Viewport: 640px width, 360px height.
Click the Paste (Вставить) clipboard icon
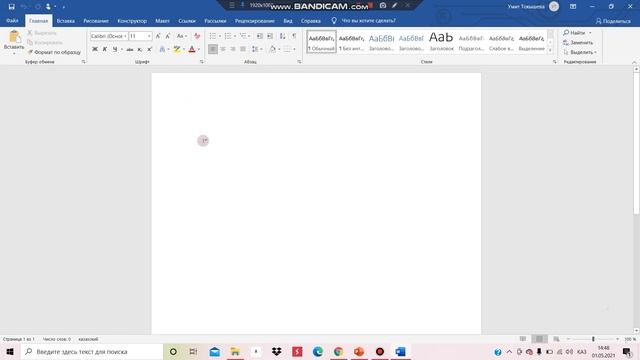pyautogui.click(x=14, y=37)
